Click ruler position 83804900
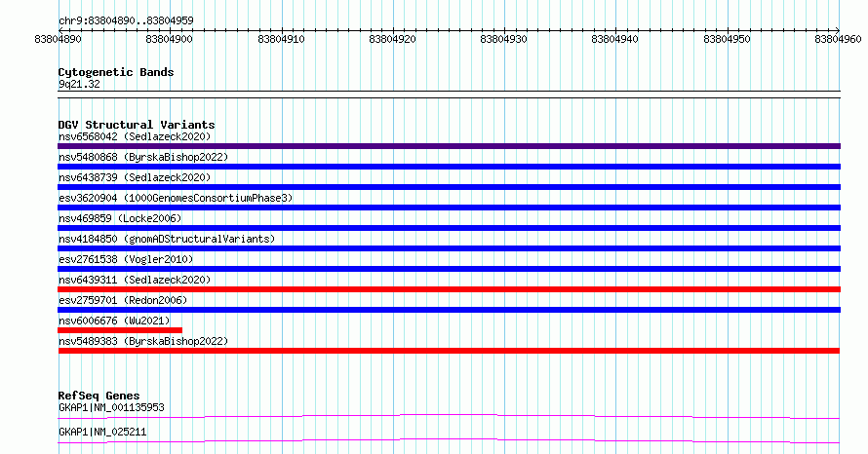Viewport: 868px width, 454px height. point(169,39)
